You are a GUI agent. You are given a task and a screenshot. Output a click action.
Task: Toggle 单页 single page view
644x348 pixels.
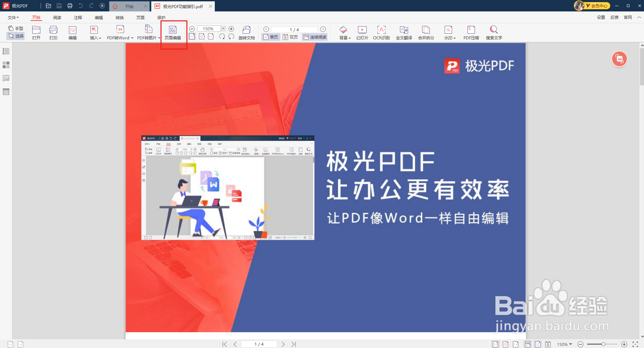tap(271, 37)
